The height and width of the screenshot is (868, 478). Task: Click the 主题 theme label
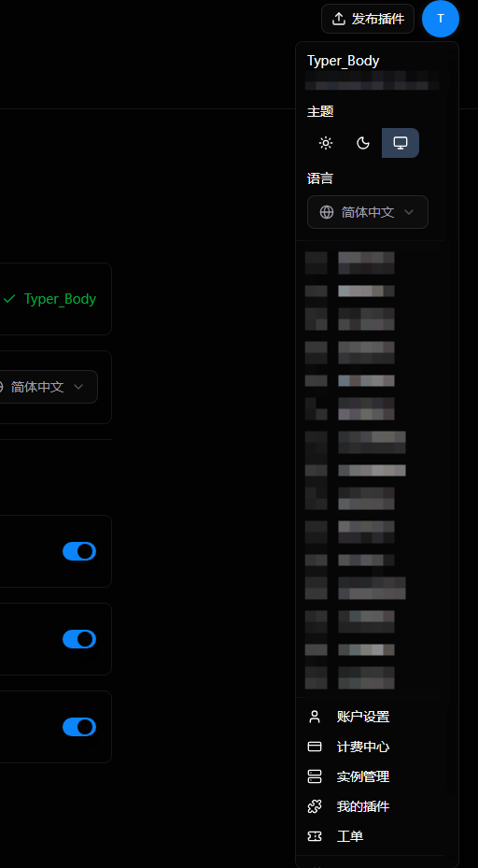tap(320, 111)
